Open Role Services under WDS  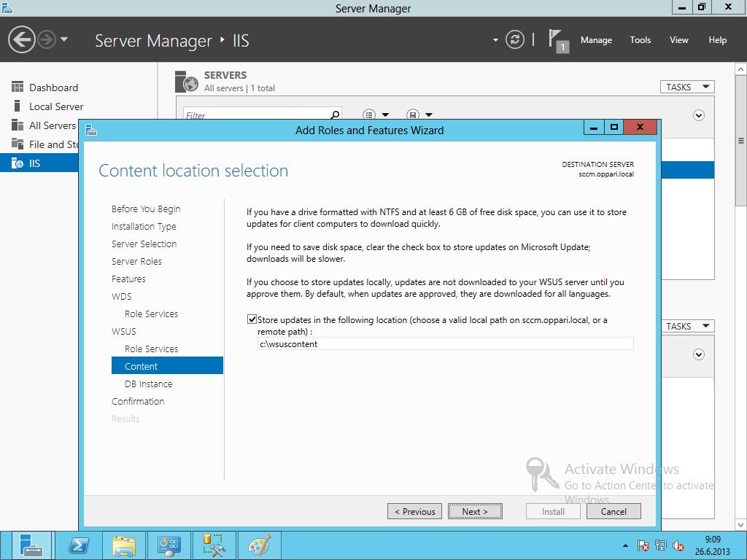click(x=151, y=314)
